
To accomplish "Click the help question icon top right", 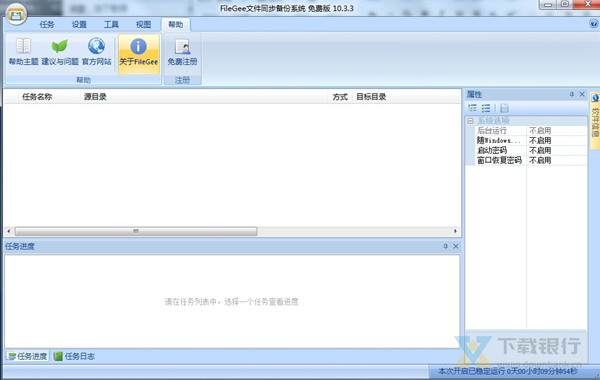I will point(593,24).
